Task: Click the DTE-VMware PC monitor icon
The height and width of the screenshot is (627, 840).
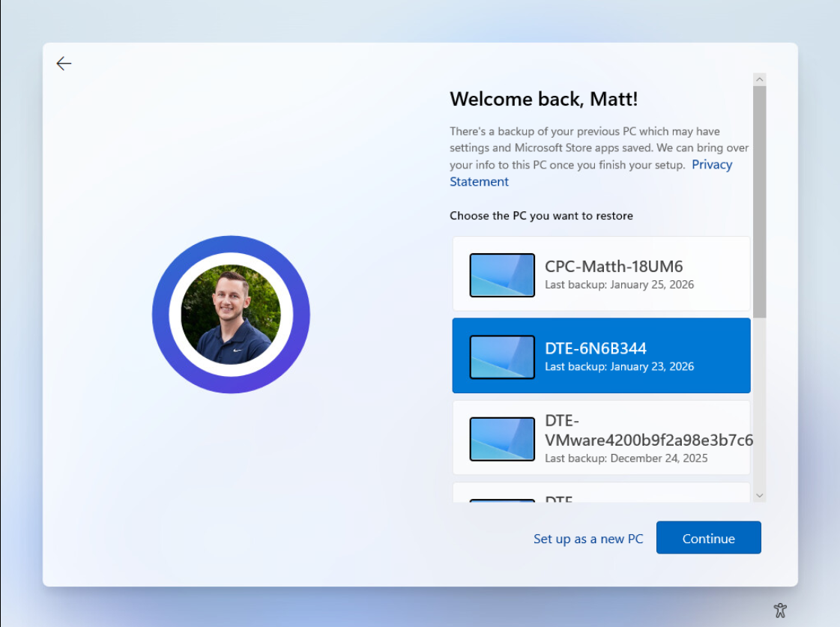Action: point(502,438)
